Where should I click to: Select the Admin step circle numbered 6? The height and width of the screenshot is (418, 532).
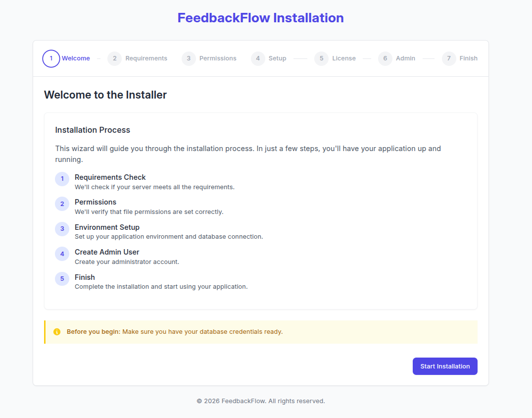[x=385, y=58]
